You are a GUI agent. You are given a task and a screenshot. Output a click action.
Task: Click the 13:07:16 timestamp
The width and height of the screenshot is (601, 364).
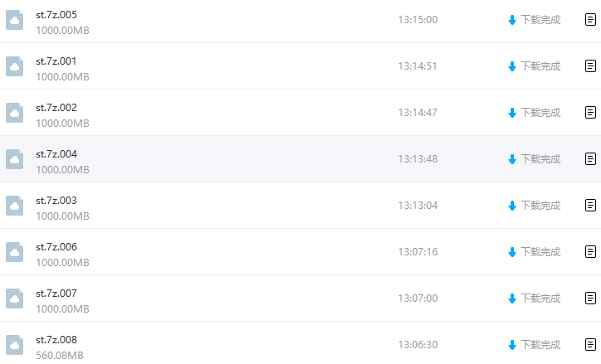point(418,252)
